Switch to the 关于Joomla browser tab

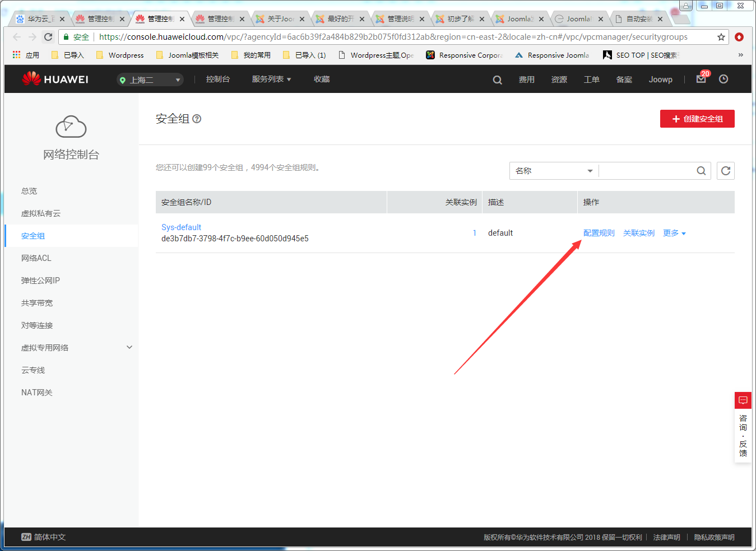pos(280,18)
